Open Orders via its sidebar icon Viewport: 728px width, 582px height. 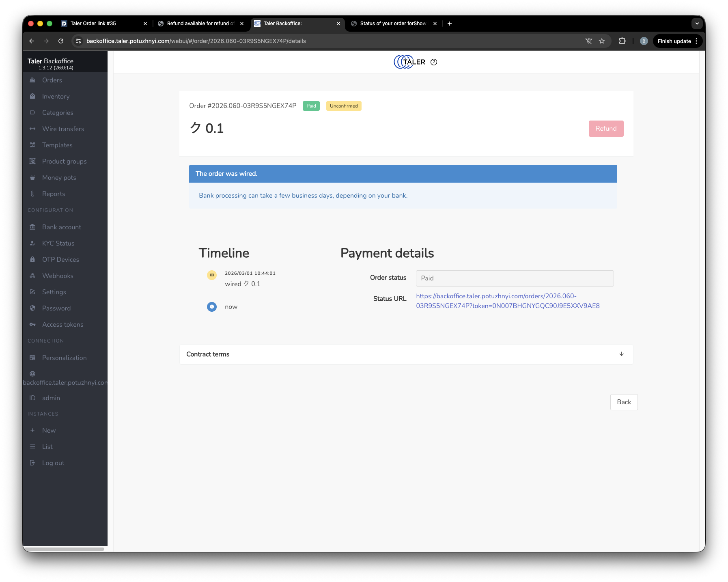(x=32, y=80)
